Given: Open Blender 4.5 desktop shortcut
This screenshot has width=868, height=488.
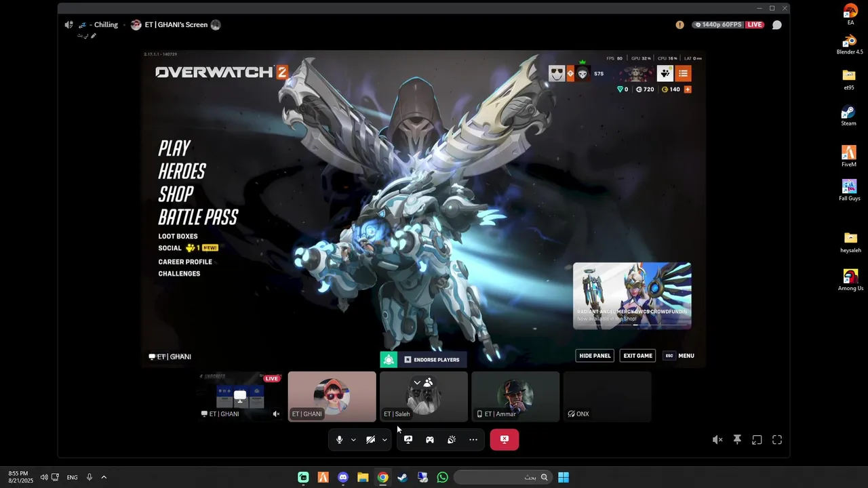Looking at the screenshot, I should (850, 45).
